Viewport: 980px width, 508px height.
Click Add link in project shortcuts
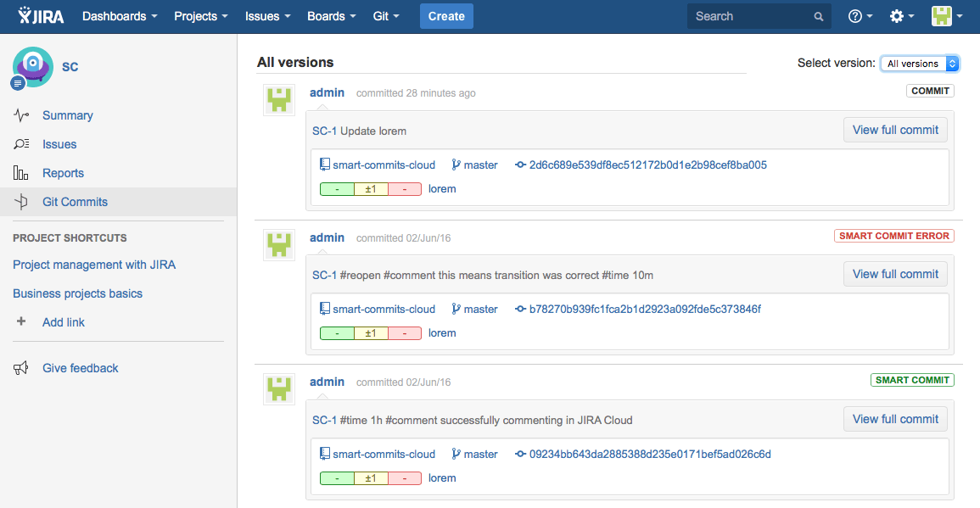click(x=63, y=322)
